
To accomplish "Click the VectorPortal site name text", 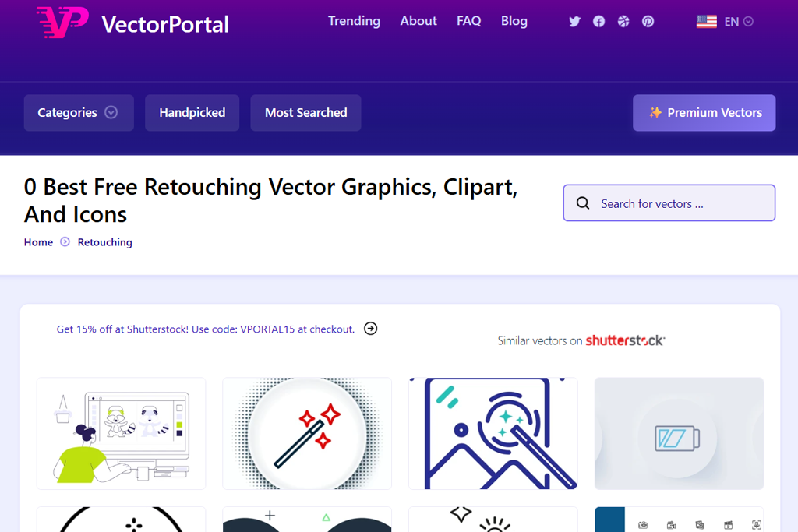I will coord(165,24).
